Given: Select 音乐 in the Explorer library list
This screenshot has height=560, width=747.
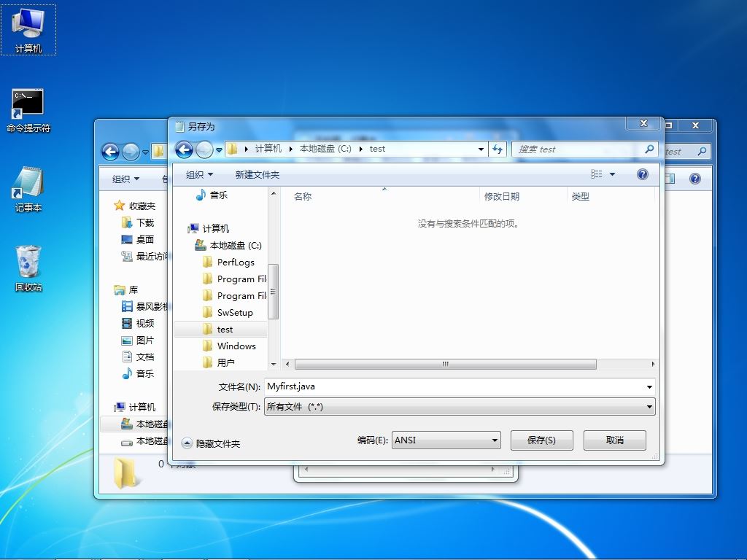Looking at the screenshot, I should point(138,373).
